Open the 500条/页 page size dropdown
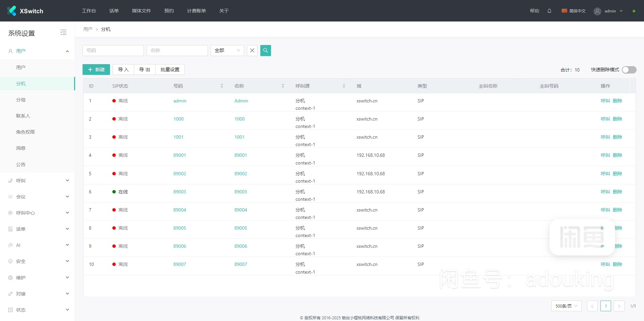Viewport: 644px width, 321px height. coord(566,306)
